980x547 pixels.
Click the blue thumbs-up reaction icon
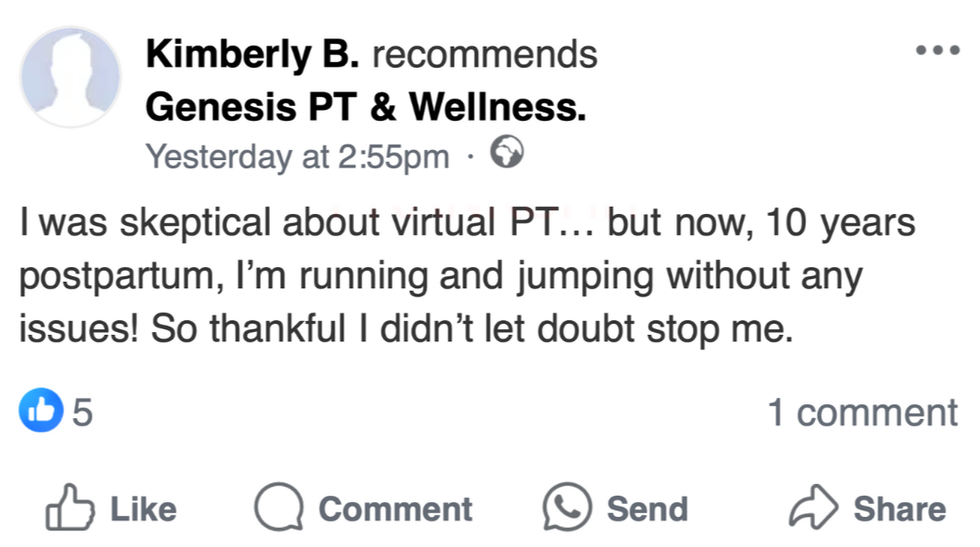38,412
